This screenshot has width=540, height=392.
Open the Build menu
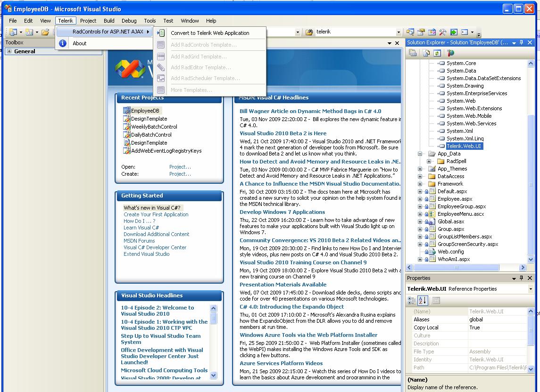click(109, 21)
